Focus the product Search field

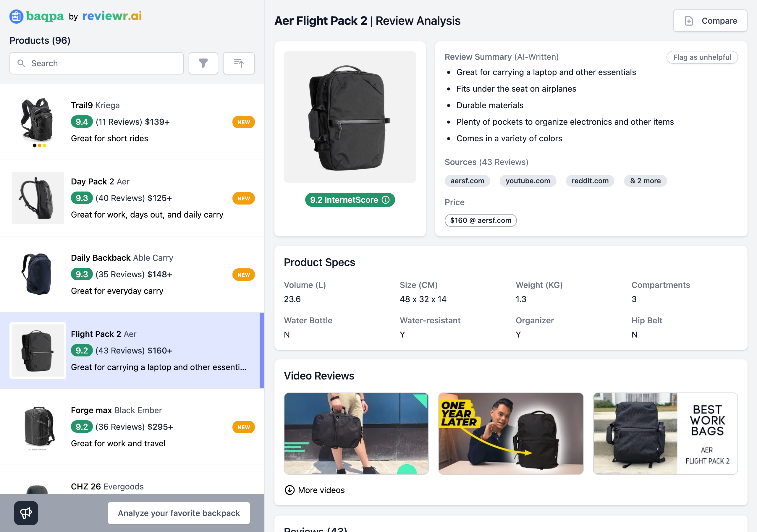[x=97, y=63]
